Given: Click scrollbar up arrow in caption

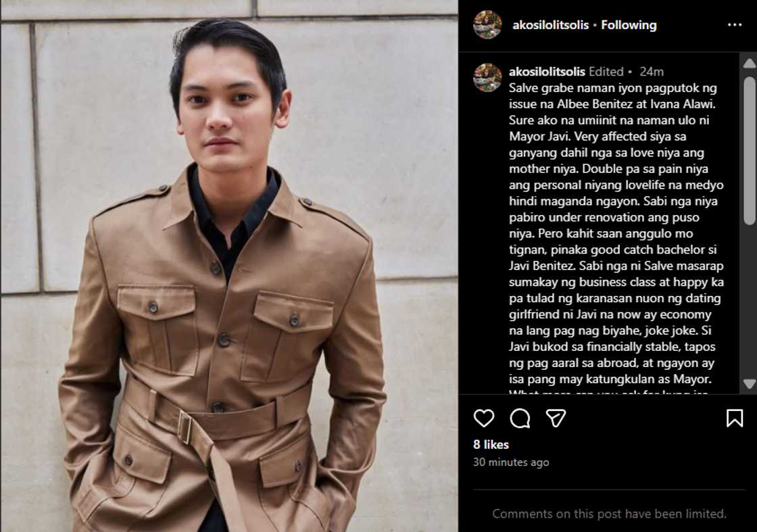Looking at the screenshot, I should [750, 64].
